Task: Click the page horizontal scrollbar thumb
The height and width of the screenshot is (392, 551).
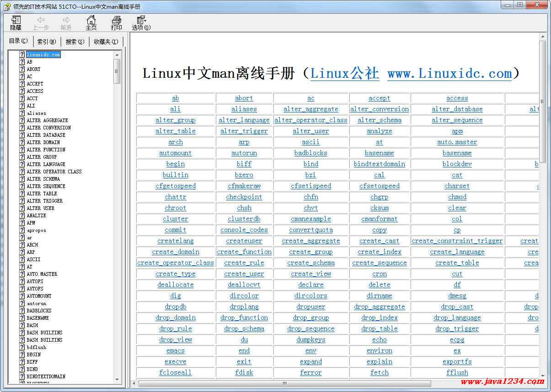Action: coord(284,383)
